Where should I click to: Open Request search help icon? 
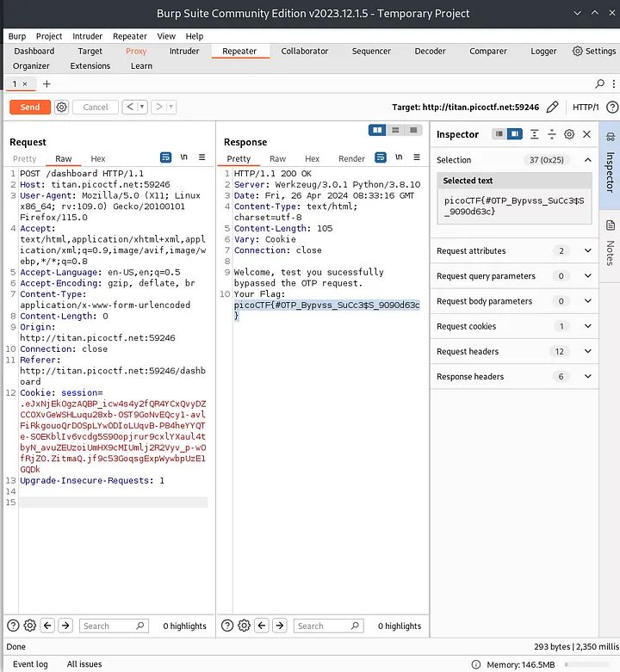pos(13,626)
